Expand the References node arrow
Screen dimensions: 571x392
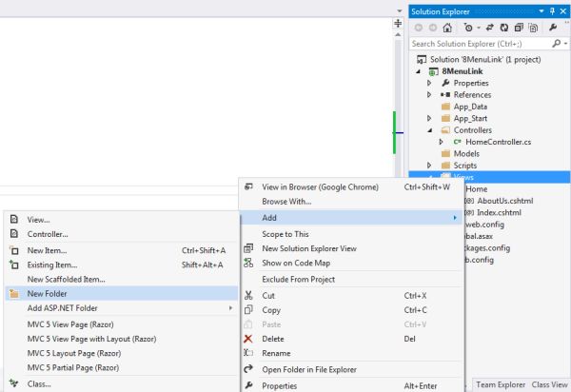(x=429, y=95)
